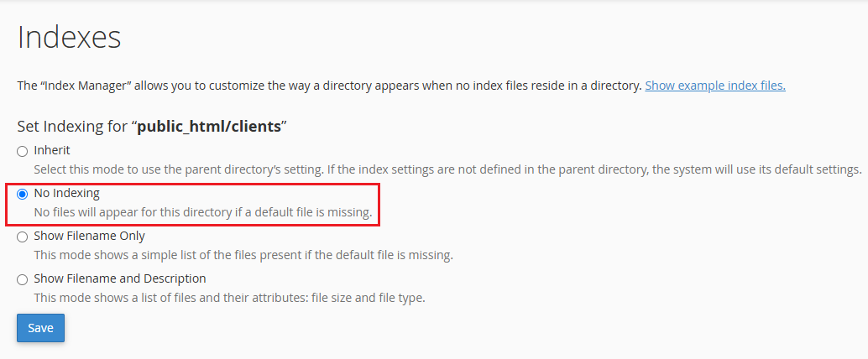The width and height of the screenshot is (868, 359).
Task: Click the "simple list of the files" description
Action: coord(243,256)
